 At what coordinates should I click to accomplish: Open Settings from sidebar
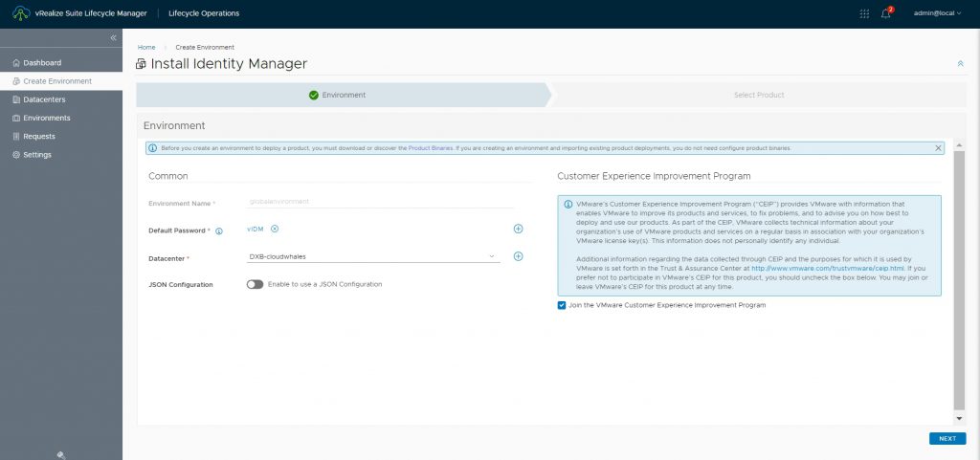click(x=61, y=155)
